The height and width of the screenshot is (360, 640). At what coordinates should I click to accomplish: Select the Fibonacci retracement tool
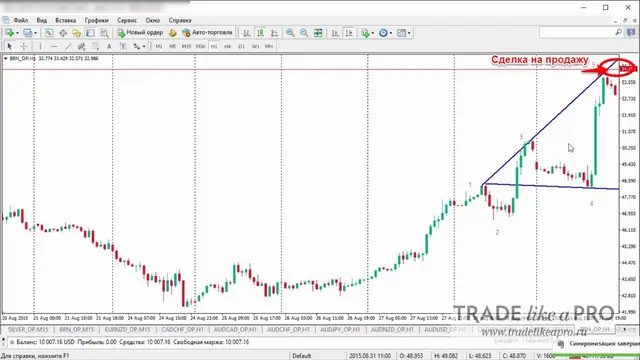click(x=95, y=46)
